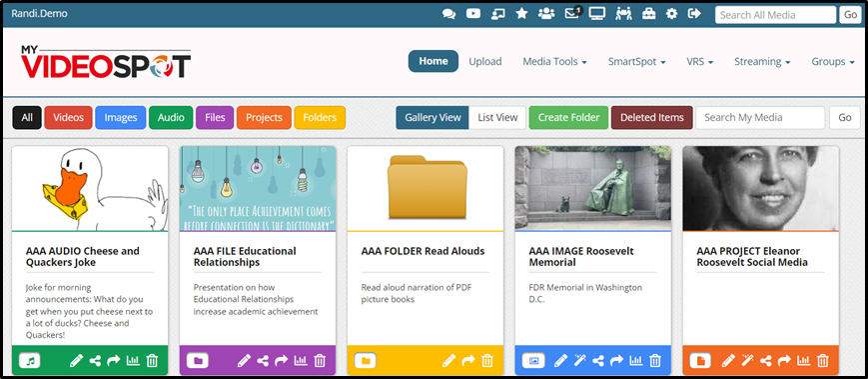868x379 pixels.
Task: Click the monitor display icon in top bar
Action: [x=596, y=14]
